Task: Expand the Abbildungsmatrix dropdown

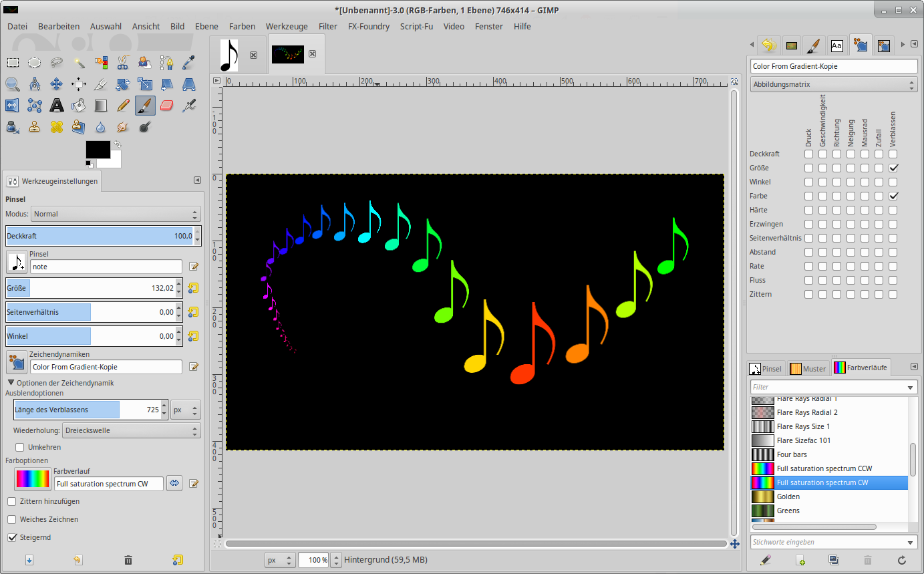Action: 833,85
